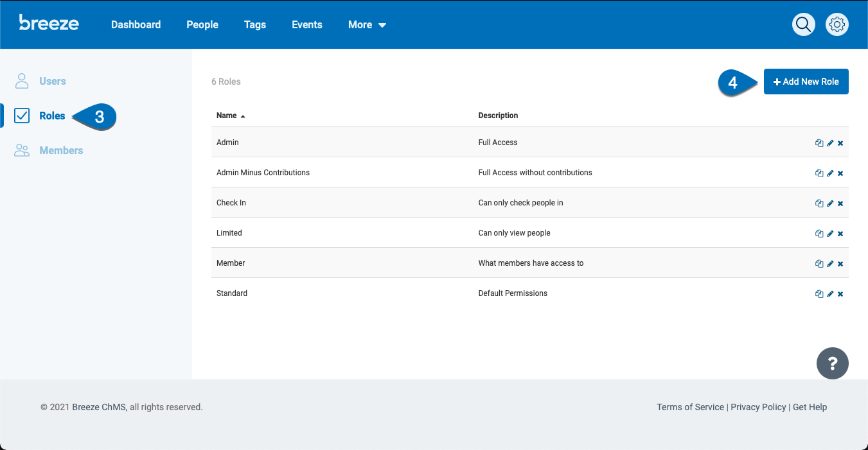The image size is (868, 450).
Task: Edit the Admin role with pencil icon
Action: 830,143
